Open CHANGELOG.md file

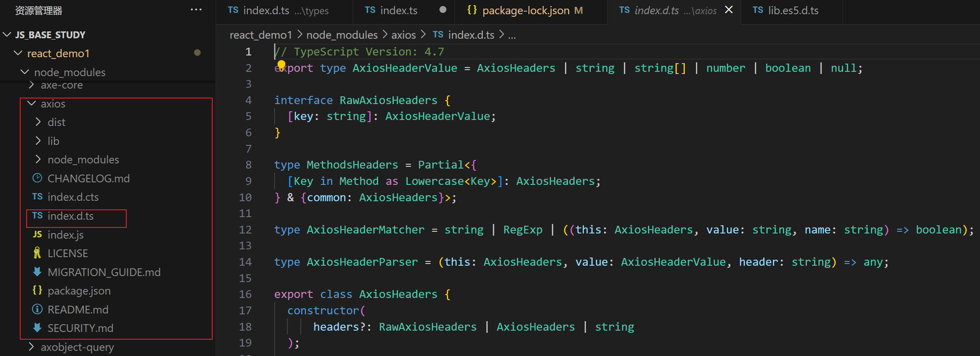coord(89,178)
